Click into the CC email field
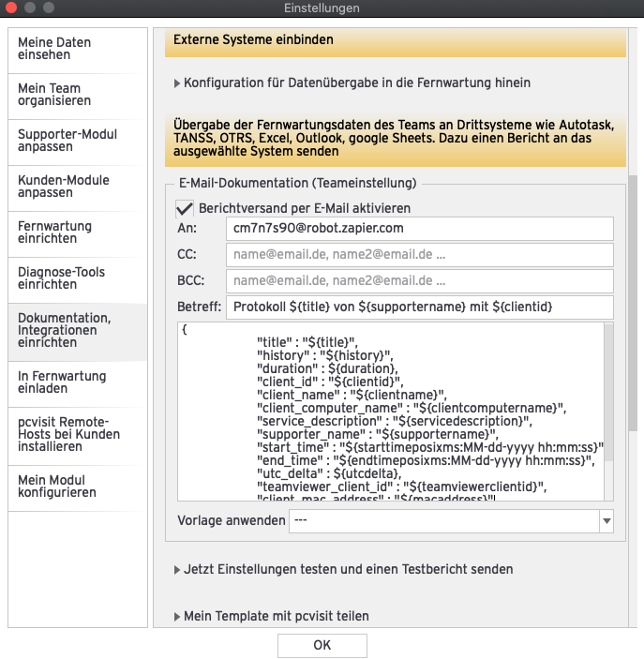Image resolution: width=644 pixels, height=659 pixels. click(x=419, y=255)
